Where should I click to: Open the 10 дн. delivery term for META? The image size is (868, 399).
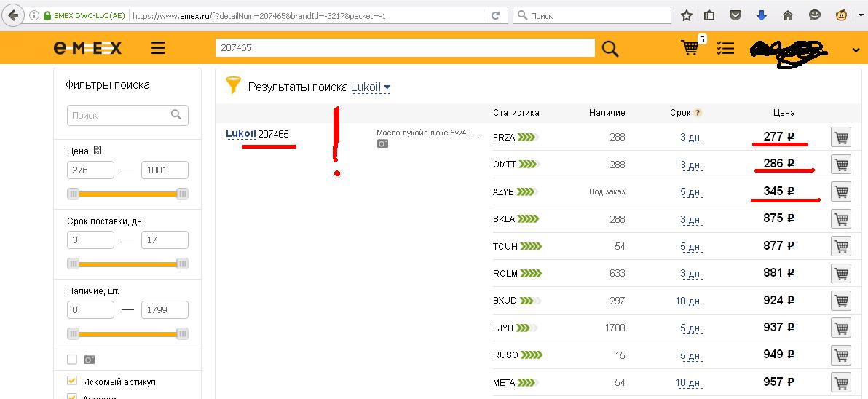coord(689,382)
